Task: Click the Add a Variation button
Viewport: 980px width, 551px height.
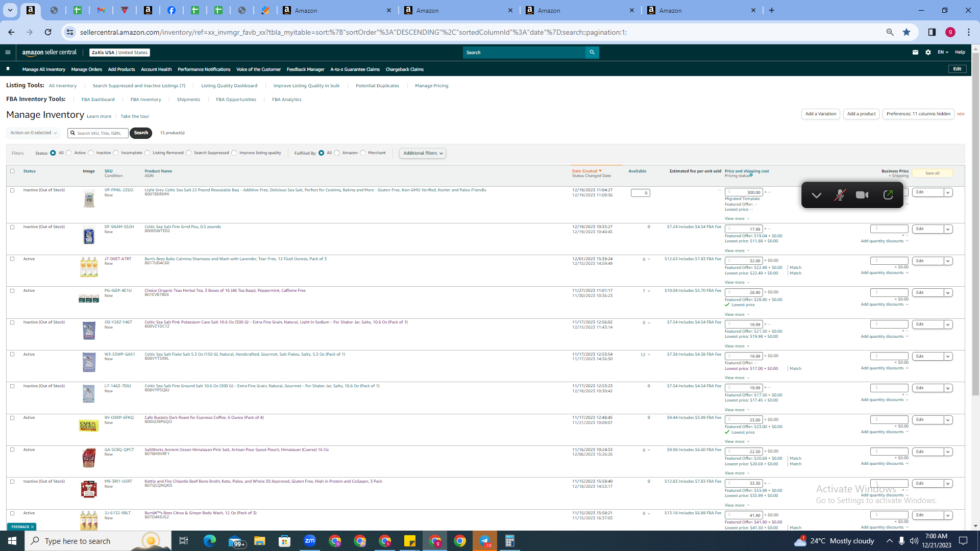Action: (821, 114)
